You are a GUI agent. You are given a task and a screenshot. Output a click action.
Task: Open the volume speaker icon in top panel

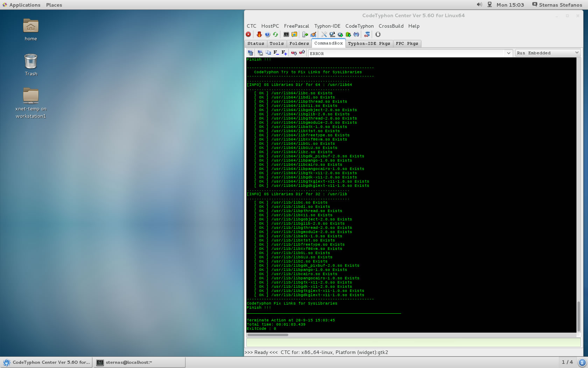tap(479, 5)
